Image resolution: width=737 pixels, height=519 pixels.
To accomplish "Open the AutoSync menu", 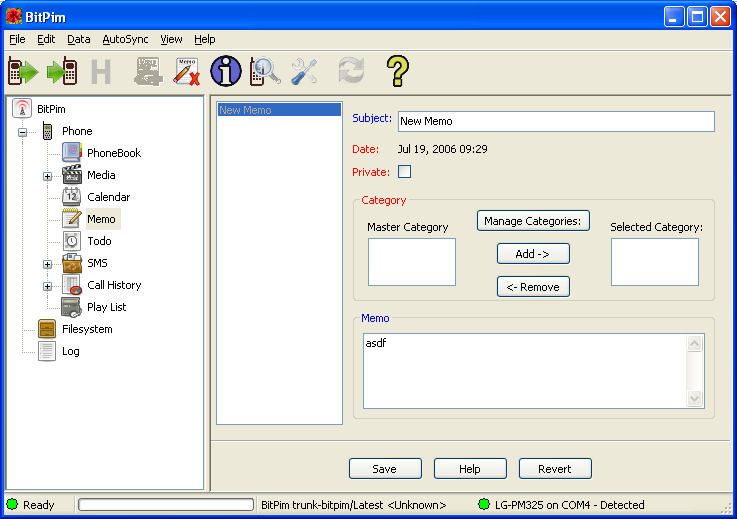I will click(125, 39).
